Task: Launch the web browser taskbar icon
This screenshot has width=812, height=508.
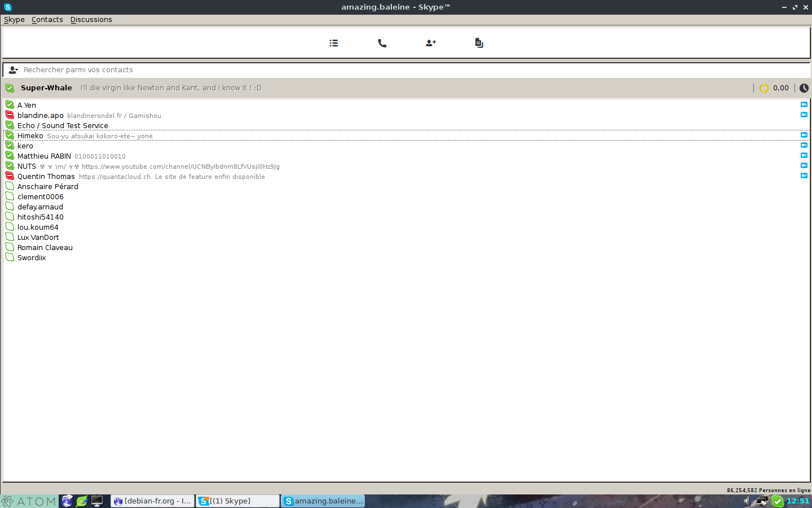Action: (67, 501)
